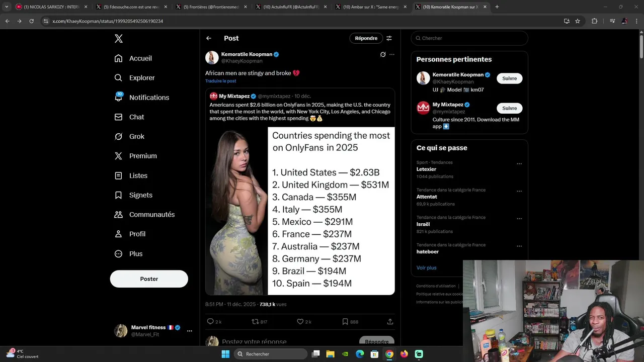Open the quoted My Mixtapez account name
644x362 pixels.
(234, 96)
